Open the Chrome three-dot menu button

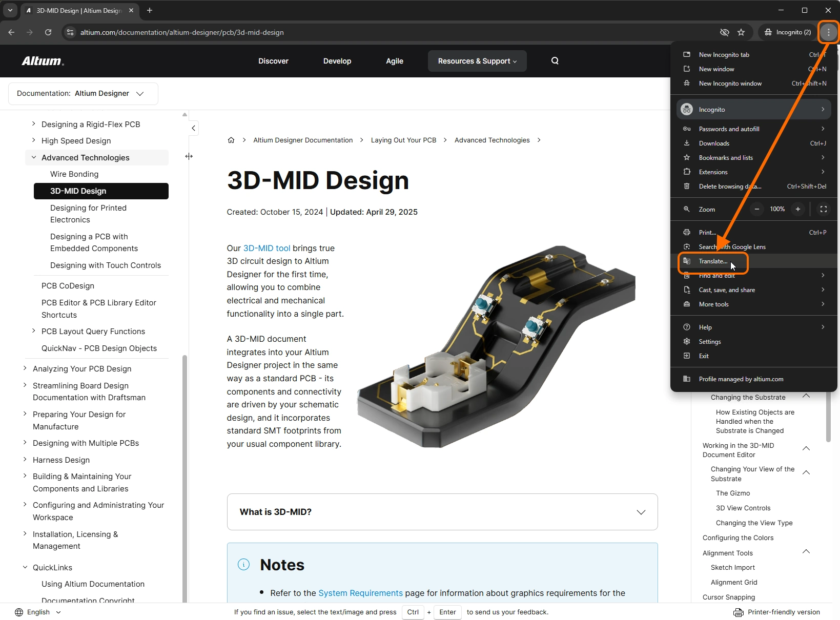(x=828, y=32)
